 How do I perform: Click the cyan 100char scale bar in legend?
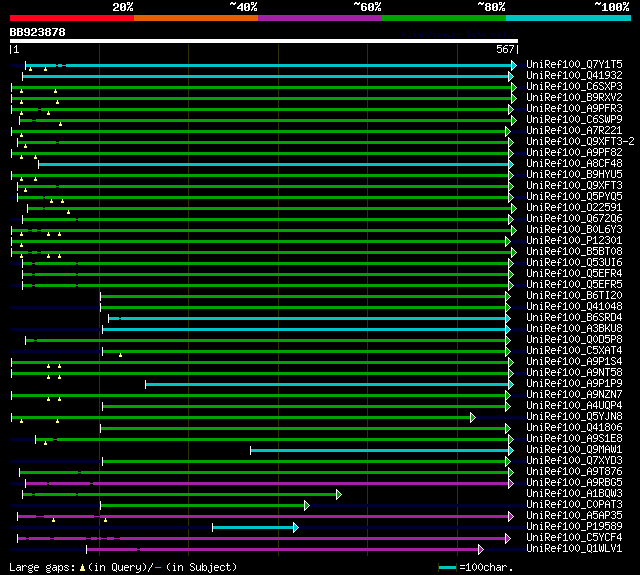coord(447,568)
